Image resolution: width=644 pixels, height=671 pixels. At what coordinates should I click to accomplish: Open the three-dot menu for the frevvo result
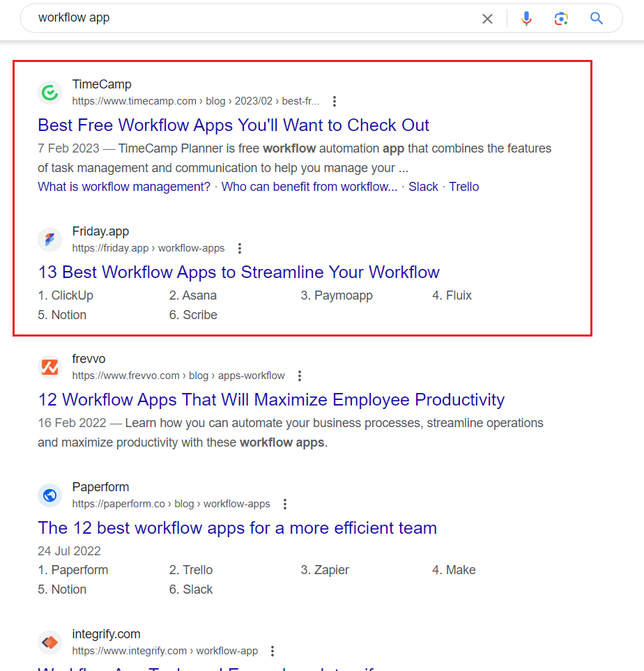(x=300, y=376)
